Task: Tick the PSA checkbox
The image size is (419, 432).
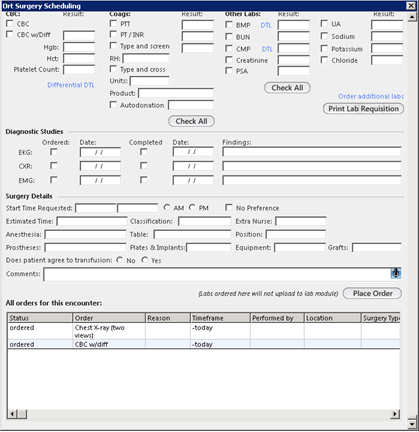Action: (229, 71)
